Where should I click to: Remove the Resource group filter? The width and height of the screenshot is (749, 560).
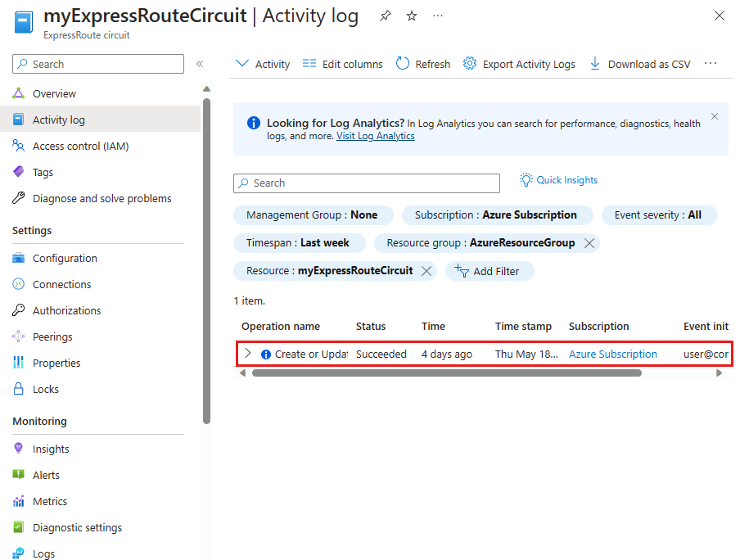click(x=589, y=243)
